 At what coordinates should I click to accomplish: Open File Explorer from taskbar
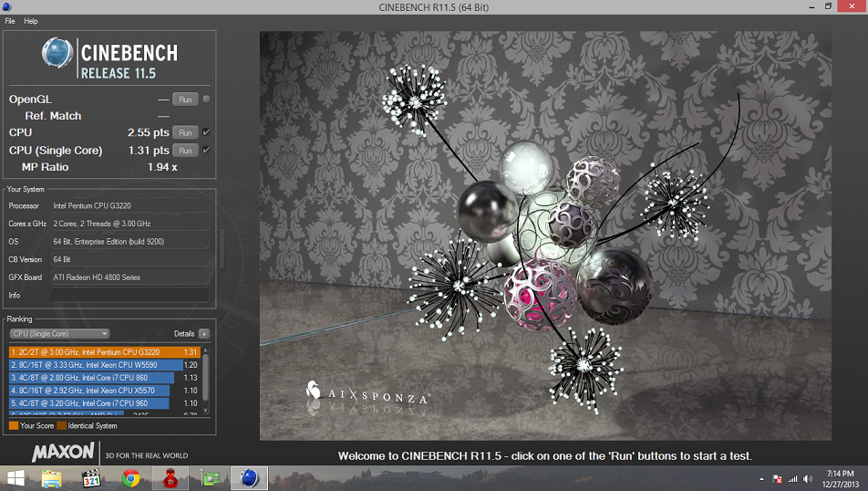(51, 478)
